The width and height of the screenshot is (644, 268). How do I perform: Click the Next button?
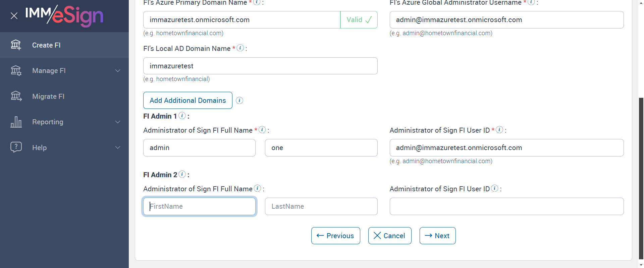pos(437,236)
